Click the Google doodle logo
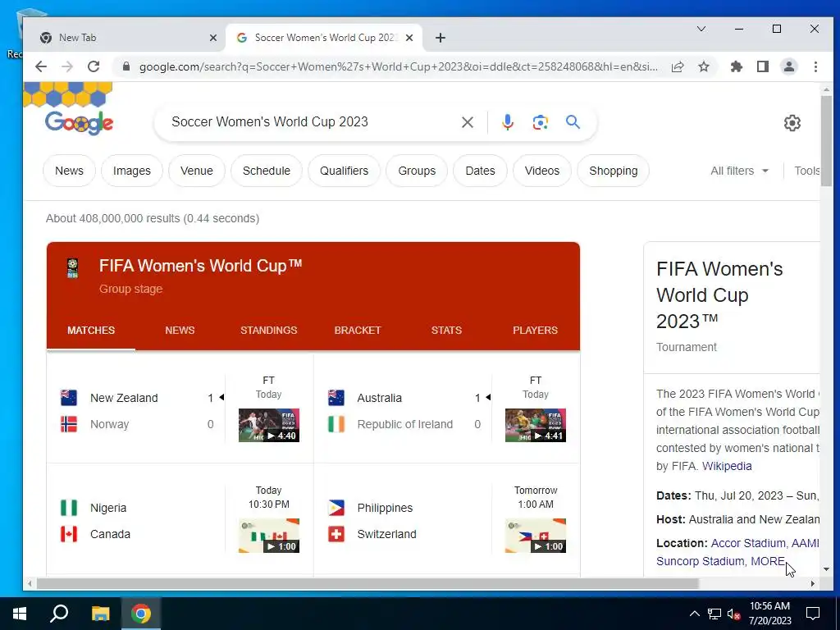This screenshot has height=630, width=840. click(79, 122)
